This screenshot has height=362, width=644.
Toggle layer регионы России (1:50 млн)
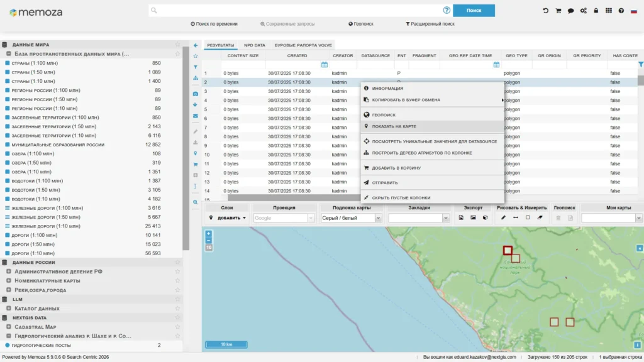pyautogui.click(x=8, y=99)
